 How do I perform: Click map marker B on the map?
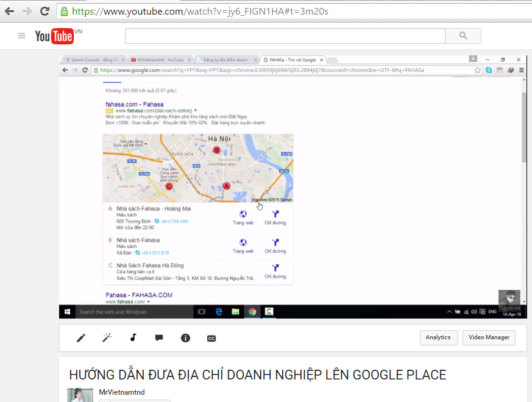216,150
